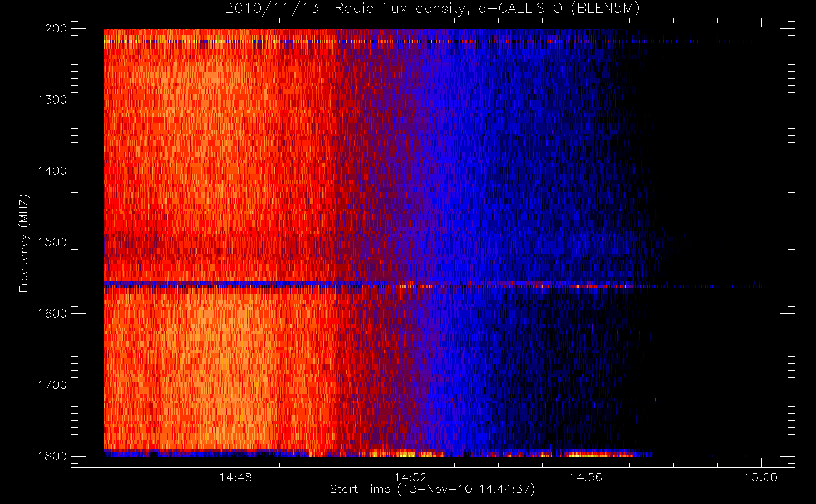The height and width of the screenshot is (504, 816).
Task: Click the 14:48 time tick label
Action: (x=236, y=477)
